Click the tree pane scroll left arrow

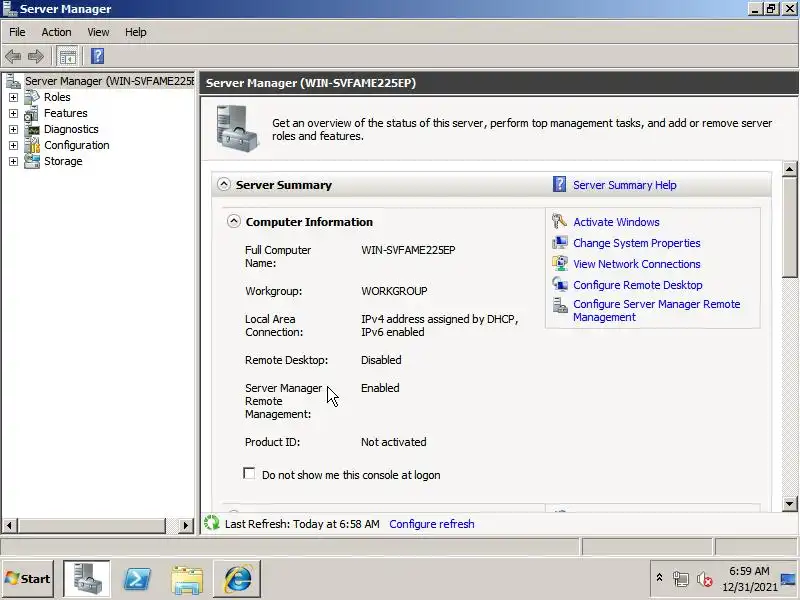point(9,525)
